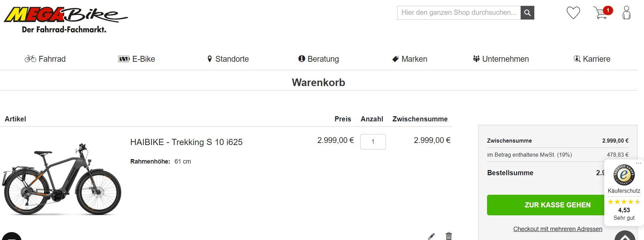Image resolution: width=644 pixels, height=240 pixels.
Task: Click the search magnifier button
Action: (527, 13)
